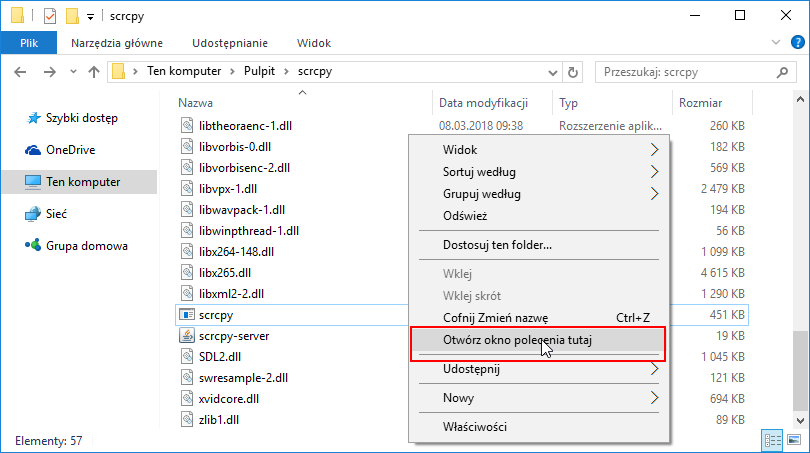Click the libvorbis-0.dll file icon
The width and height of the screenshot is (810, 453).
[x=186, y=147]
